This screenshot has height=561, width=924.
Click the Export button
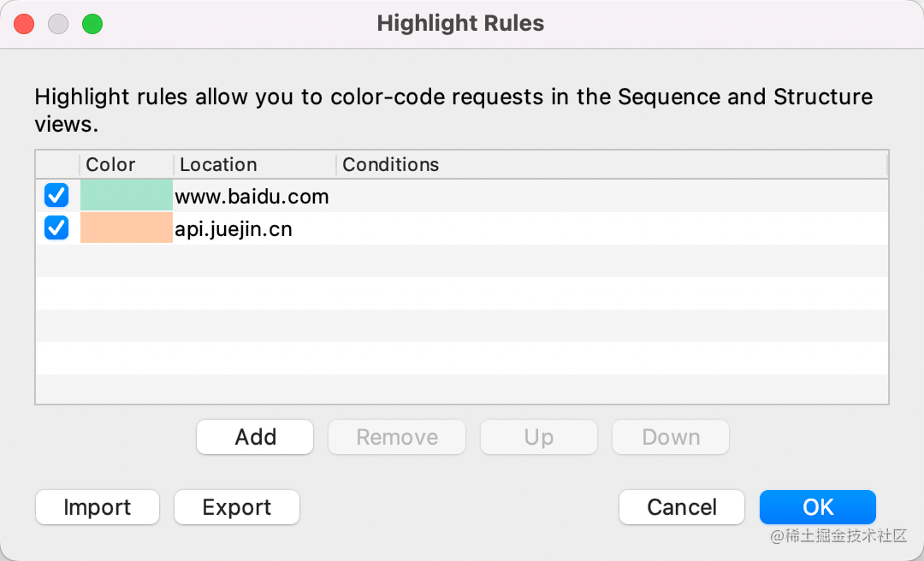237,507
